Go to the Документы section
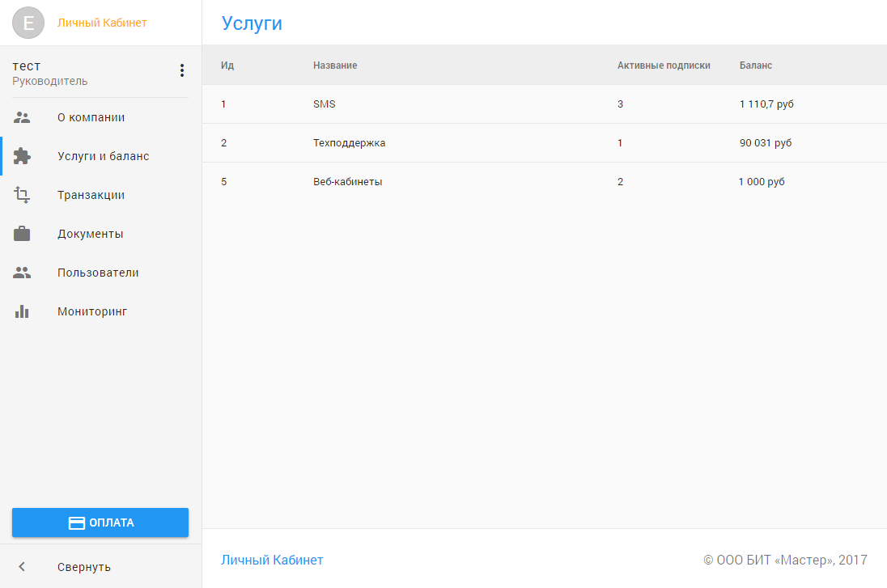This screenshot has width=887, height=588. (90, 234)
